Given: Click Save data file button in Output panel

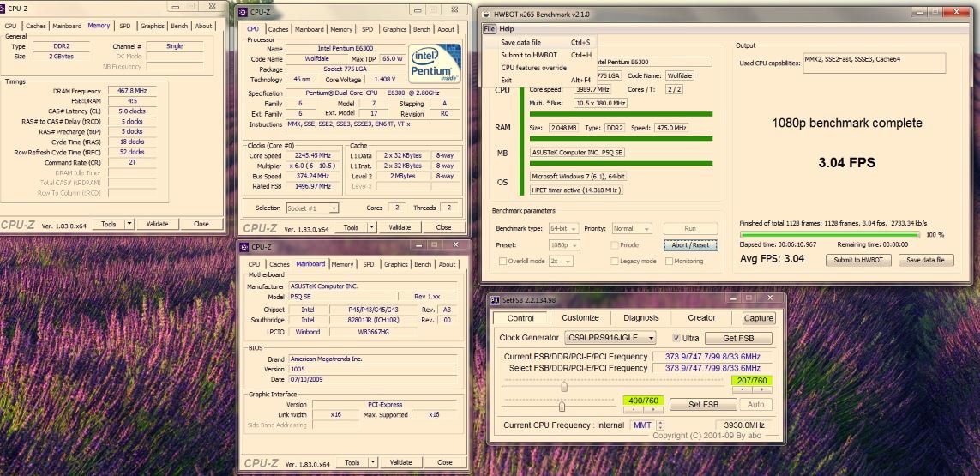Looking at the screenshot, I should (x=926, y=260).
